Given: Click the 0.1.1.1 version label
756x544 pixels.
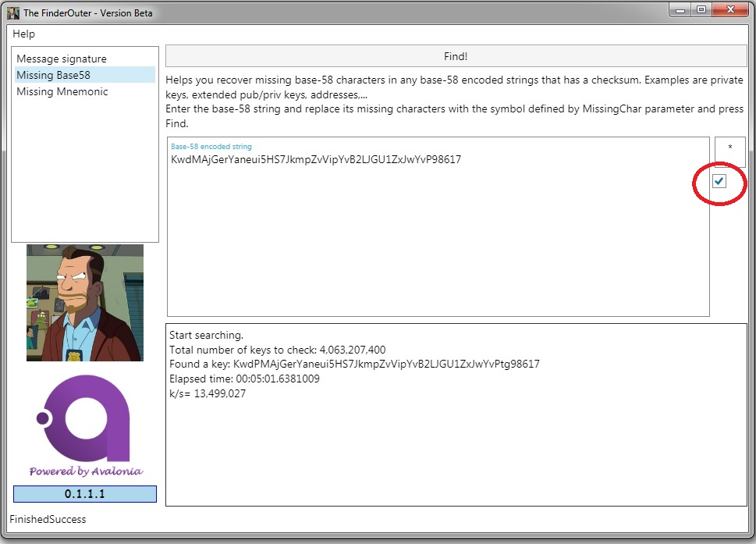Looking at the screenshot, I should [85, 494].
